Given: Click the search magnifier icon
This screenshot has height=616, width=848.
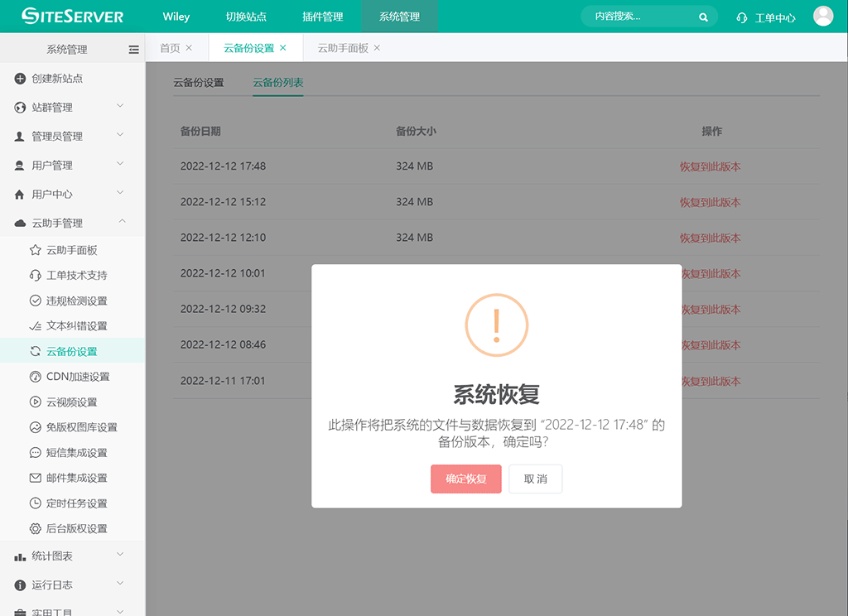Looking at the screenshot, I should pyautogui.click(x=703, y=17).
